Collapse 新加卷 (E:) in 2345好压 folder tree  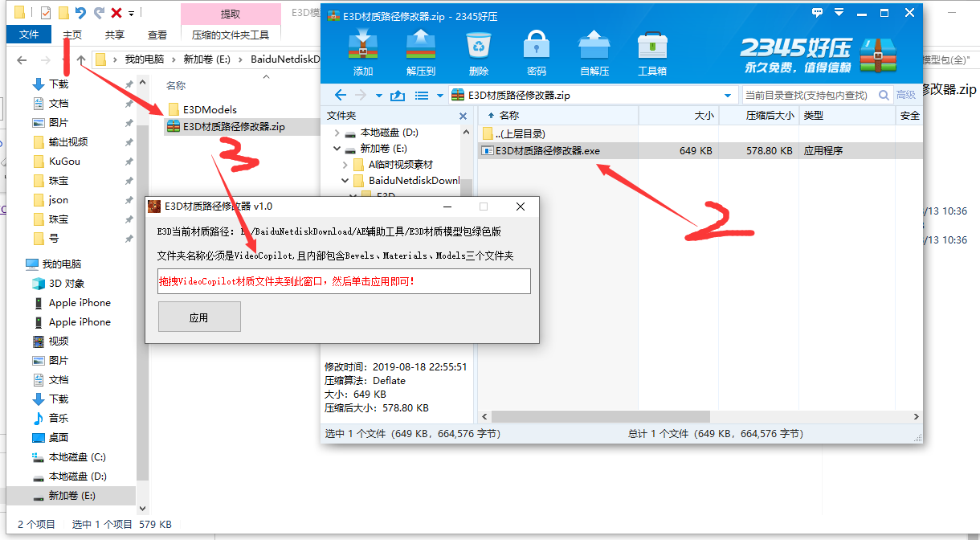click(337, 149)
